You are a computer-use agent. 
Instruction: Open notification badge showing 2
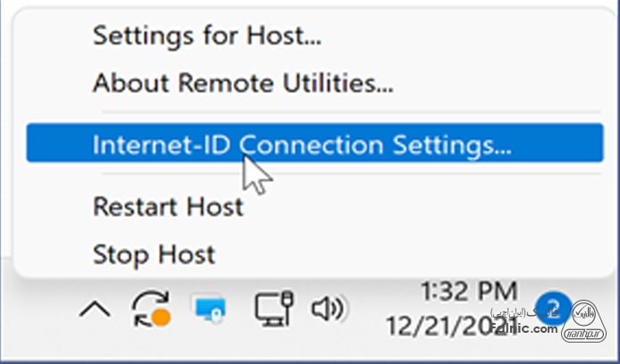tap(554, 309)
